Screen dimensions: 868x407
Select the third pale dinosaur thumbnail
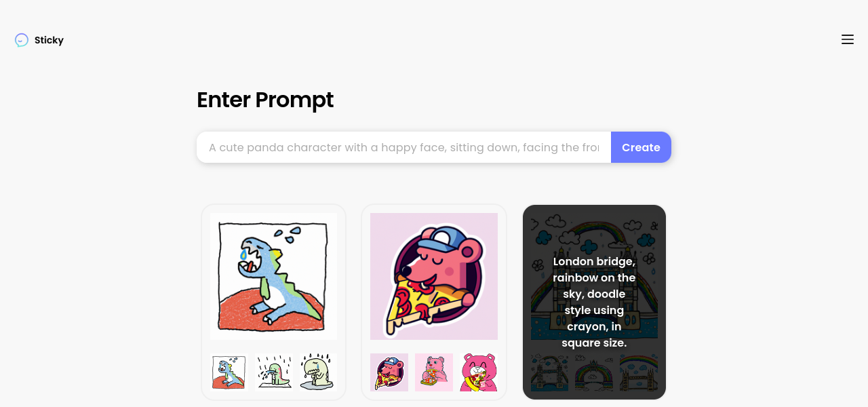[x=319, y=372]
